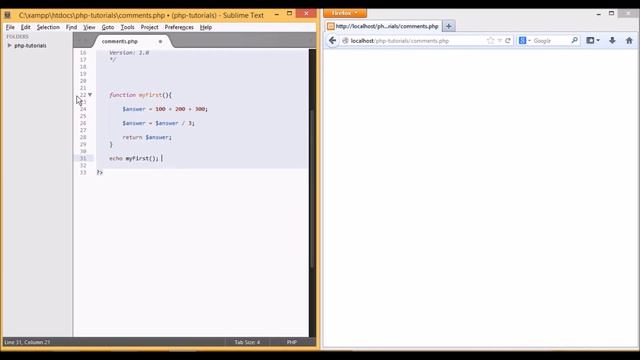640x360 pixels.
Task: Open the bookmarks button dropdown arrow
Action: point(598,40)
